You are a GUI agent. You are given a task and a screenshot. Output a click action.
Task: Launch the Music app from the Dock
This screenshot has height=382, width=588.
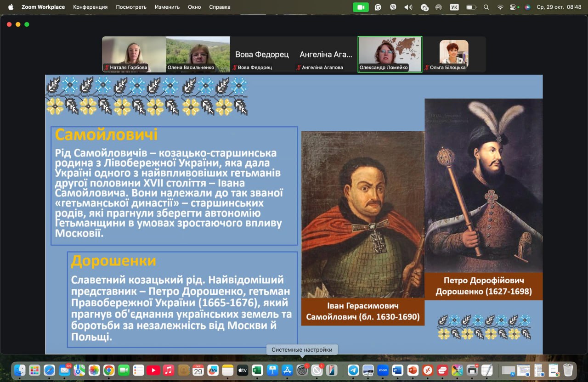(x=168, y=370)
